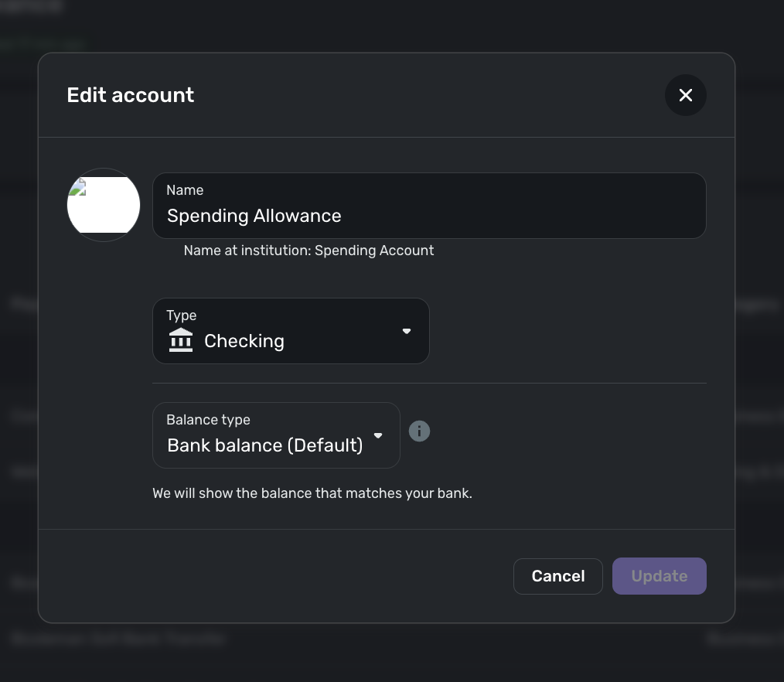The width and height of the screenshot is (784, 682).
Task: Click the account logo placeholder image
Action: (104, 205)
